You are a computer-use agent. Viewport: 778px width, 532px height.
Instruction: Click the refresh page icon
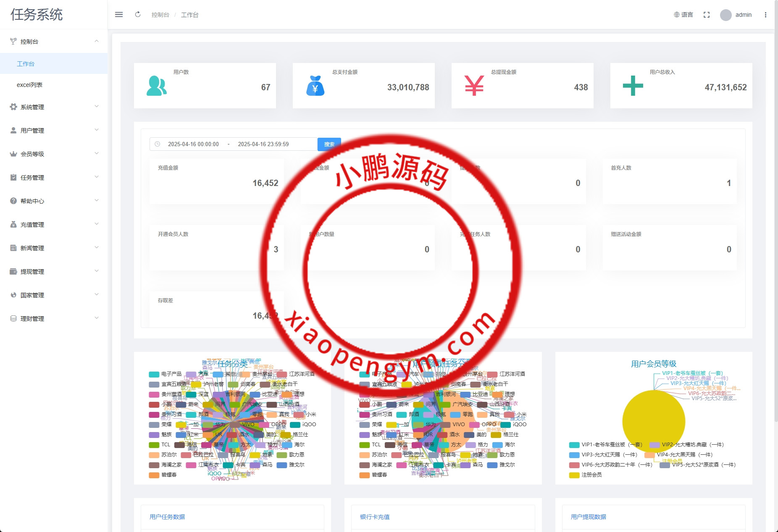pyautogui.click(x=138, y=15)
